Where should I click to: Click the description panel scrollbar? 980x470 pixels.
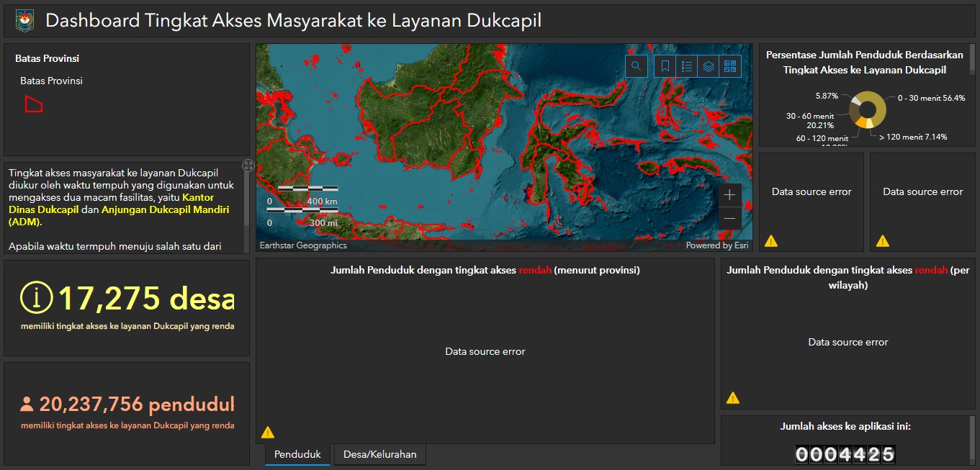coord(246,199)
